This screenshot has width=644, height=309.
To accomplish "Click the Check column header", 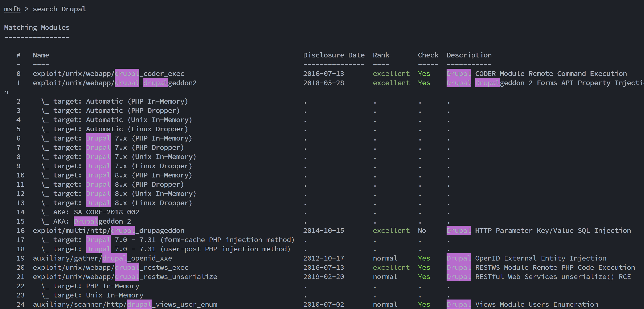I will coord(428,55).
